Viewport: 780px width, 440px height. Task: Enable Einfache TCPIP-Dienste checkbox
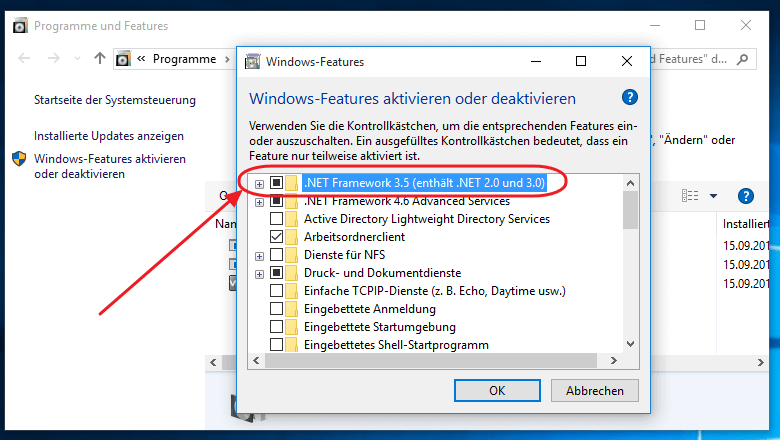[277, 291]
